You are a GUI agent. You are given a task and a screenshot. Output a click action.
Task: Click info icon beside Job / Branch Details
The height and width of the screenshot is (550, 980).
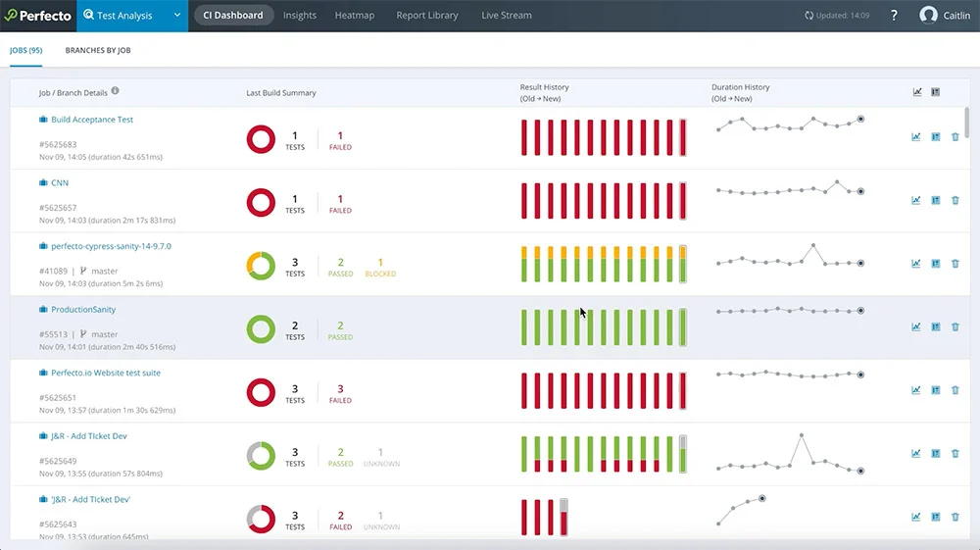tap(116, 91)
